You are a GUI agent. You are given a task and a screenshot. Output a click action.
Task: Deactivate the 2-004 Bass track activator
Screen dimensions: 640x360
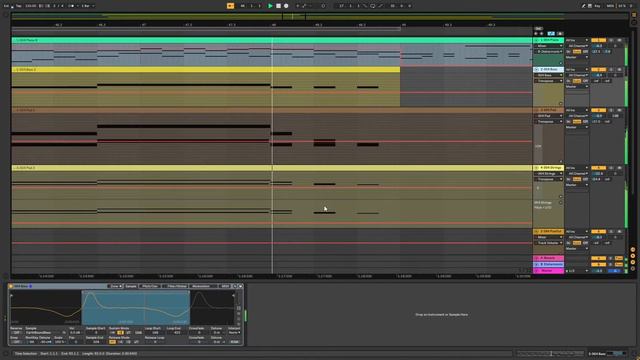[x=598, y=70]
